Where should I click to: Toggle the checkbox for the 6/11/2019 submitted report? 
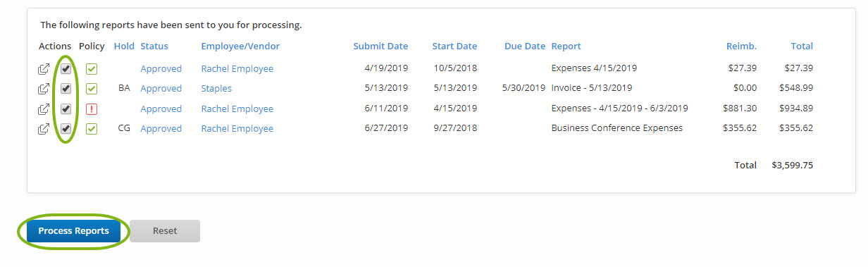pos(66,109)
